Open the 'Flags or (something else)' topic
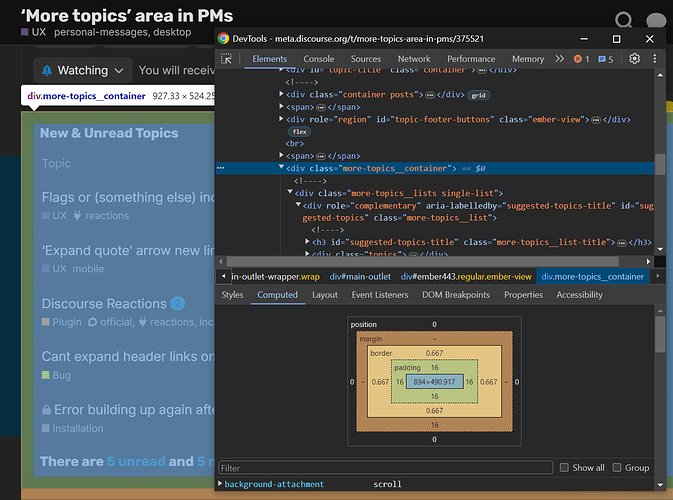 coord(128,197)
